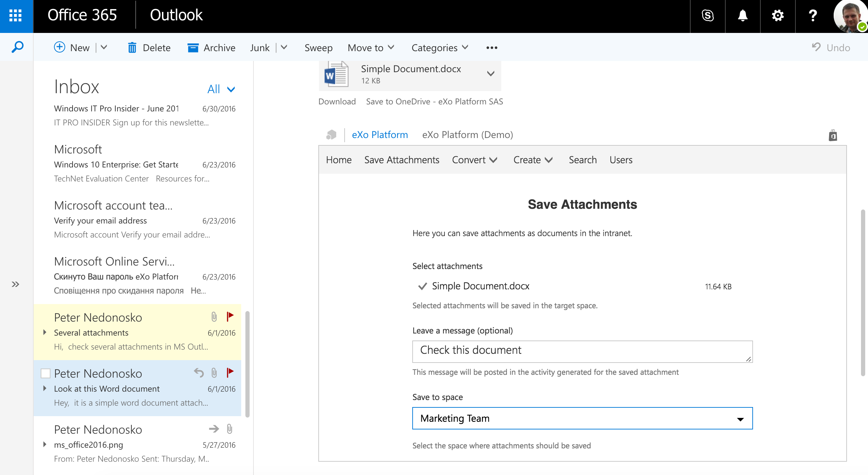
Task: Click the Office 365 title link
Action: coord(82,15)
